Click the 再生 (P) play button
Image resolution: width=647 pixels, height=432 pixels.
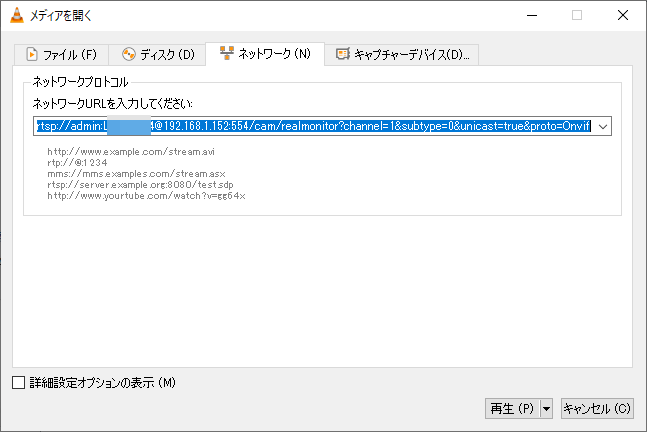[x=512, y=408]
